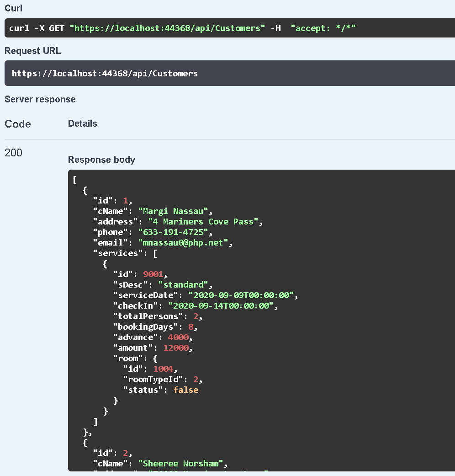
Task: Click the service id value 9001
Action: (153, 274)
